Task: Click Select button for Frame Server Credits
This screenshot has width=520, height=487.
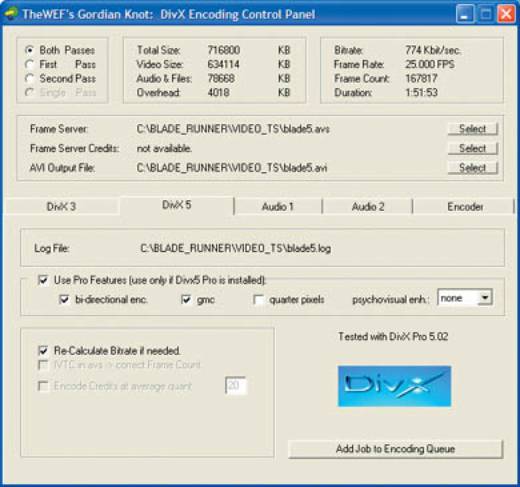Action: click(x=473, y=148)
